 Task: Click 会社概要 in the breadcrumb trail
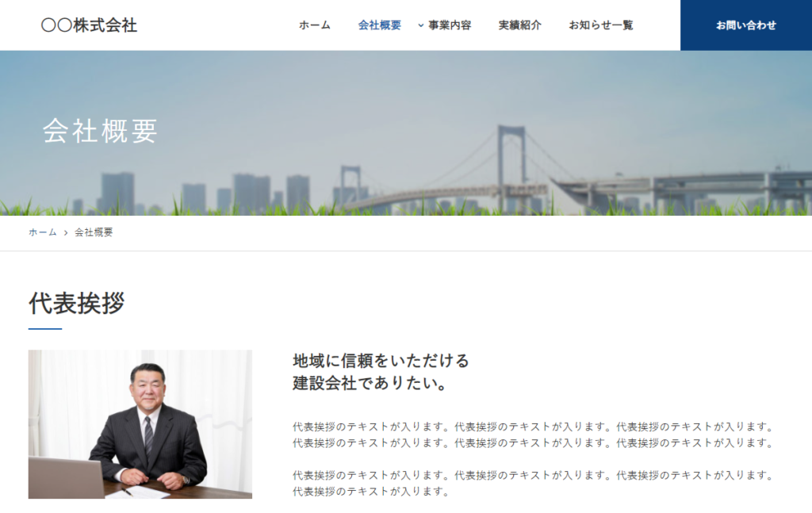tap(94, 232)
